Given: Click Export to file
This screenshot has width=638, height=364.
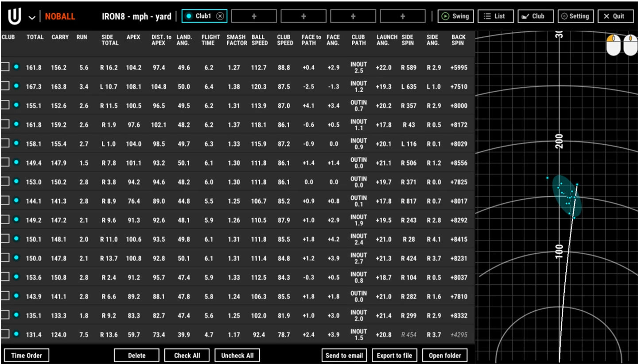Looking at the screenshot, I should coord(394,355).
